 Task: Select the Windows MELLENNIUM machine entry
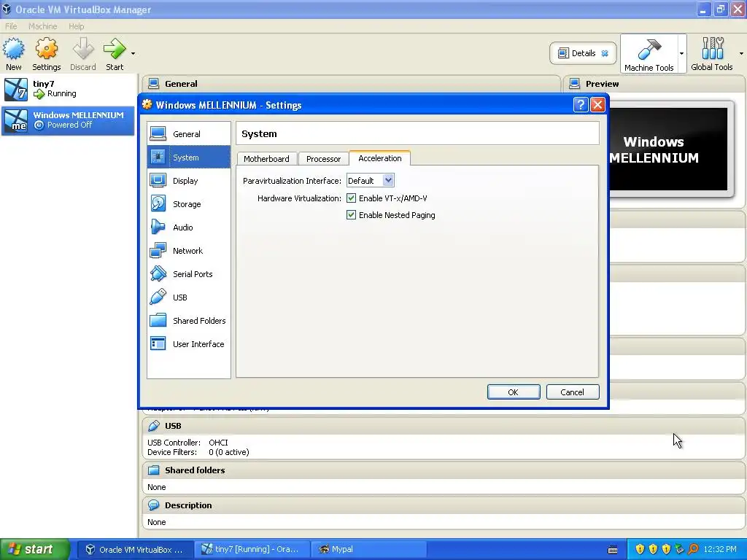click(x=68, y=120)
